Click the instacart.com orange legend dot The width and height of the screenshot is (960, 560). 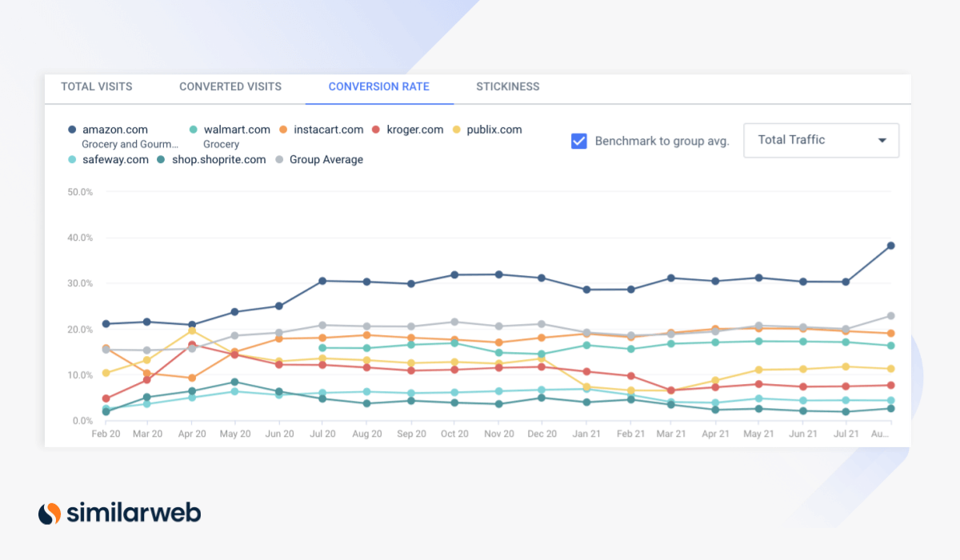(x=284, y=130)
